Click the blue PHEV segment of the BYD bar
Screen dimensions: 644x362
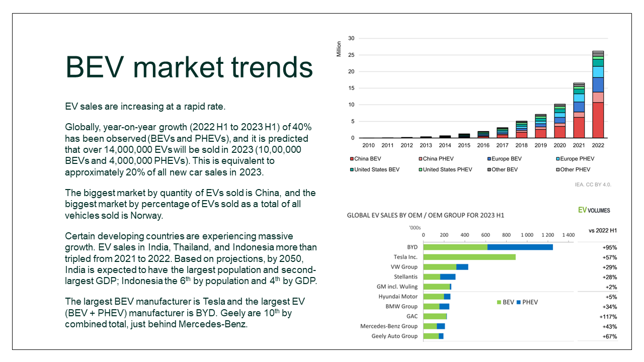[x=520, y=247]
